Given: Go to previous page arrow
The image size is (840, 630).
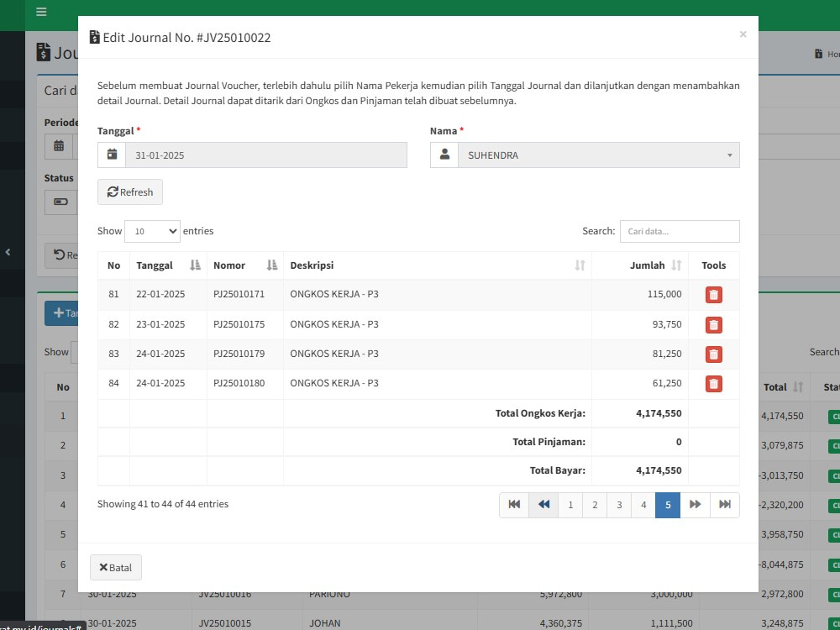Looking at the screenshot, I should point(543,505).
